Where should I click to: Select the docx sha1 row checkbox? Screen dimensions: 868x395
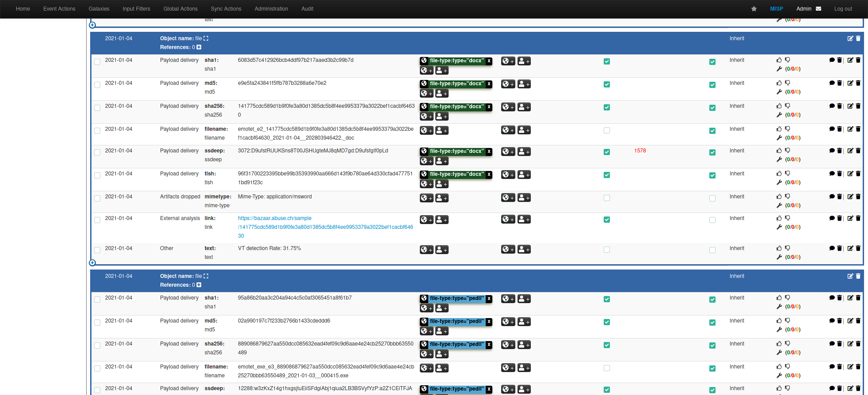(97, 62)
